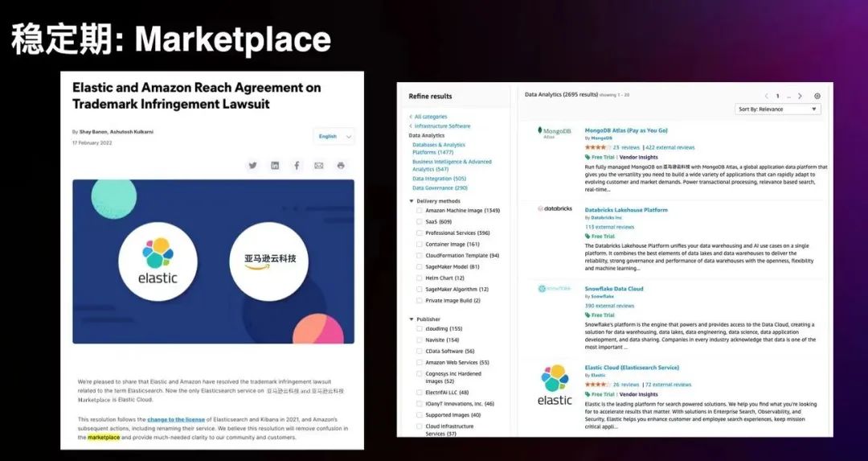Open the 'change to the license' link
The image size is (868, 461).
176,419
